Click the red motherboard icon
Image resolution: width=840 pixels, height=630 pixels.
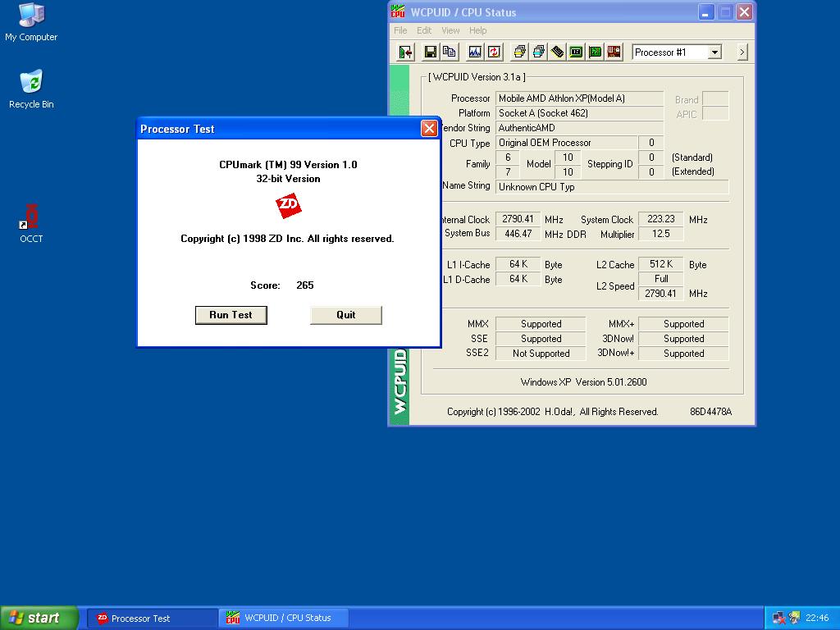click(614, 52)
